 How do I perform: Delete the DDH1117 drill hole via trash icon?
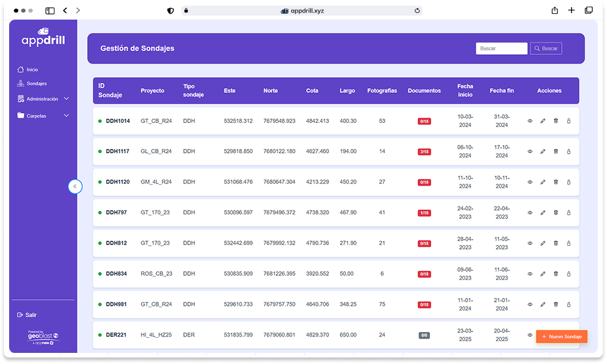555,152
